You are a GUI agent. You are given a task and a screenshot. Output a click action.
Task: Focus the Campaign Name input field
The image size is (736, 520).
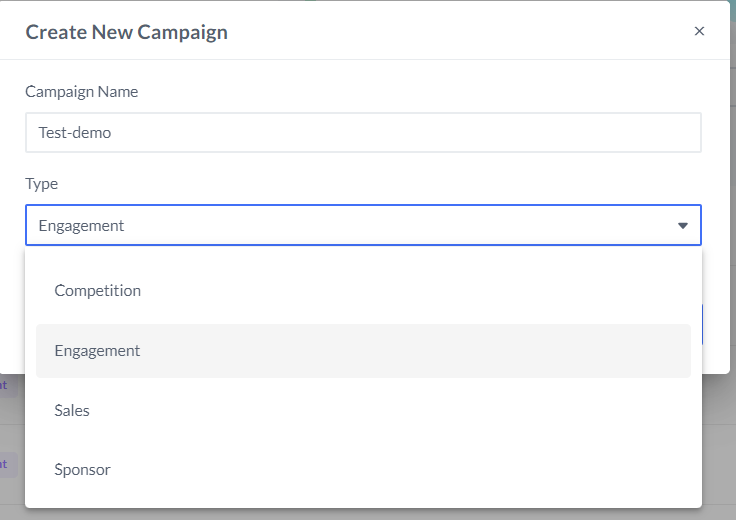pyautogui.click(x=363, y=132)
